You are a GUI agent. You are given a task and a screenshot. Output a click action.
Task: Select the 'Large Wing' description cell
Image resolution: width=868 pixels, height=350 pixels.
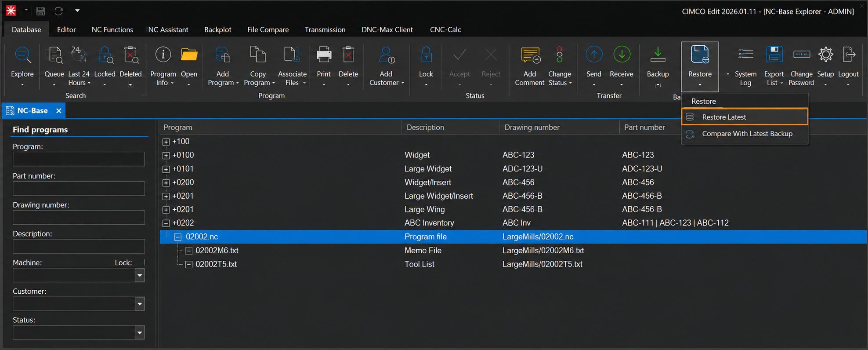(425, 210)
